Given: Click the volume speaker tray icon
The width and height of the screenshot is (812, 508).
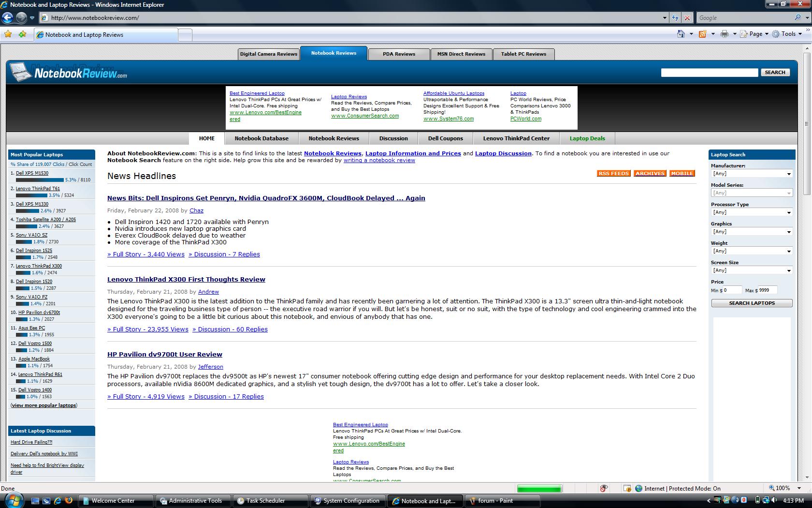Looking at the screenshot, I should (x=774, y=500).
